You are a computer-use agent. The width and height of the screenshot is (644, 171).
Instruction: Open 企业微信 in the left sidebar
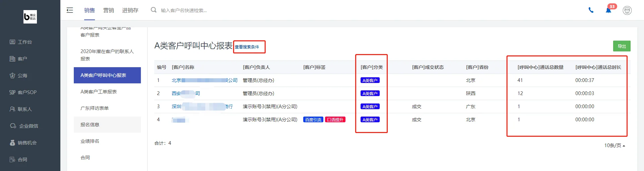(x=24, y=126)
